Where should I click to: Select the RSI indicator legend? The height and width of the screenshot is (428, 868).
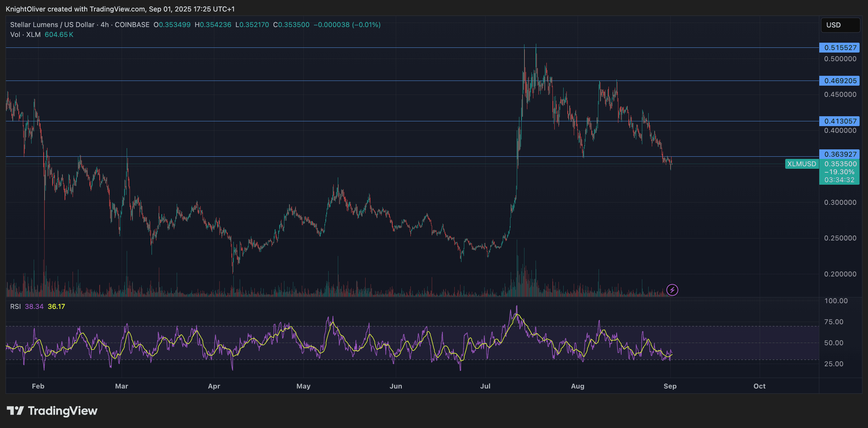[16, 307]
